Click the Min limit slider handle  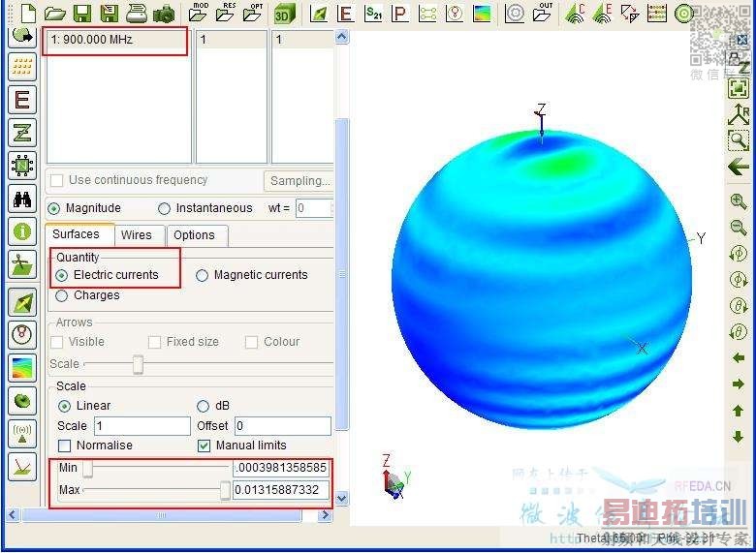[x=87, y=468]
